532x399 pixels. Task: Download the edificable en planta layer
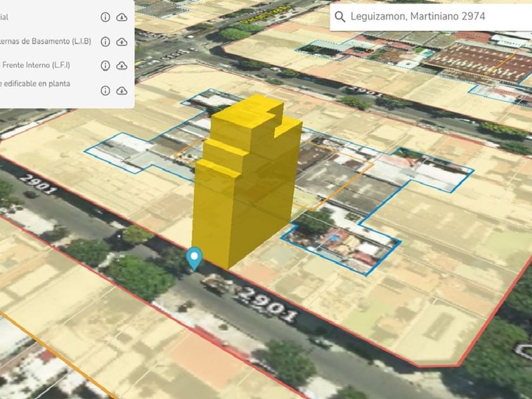pos(122,91)
